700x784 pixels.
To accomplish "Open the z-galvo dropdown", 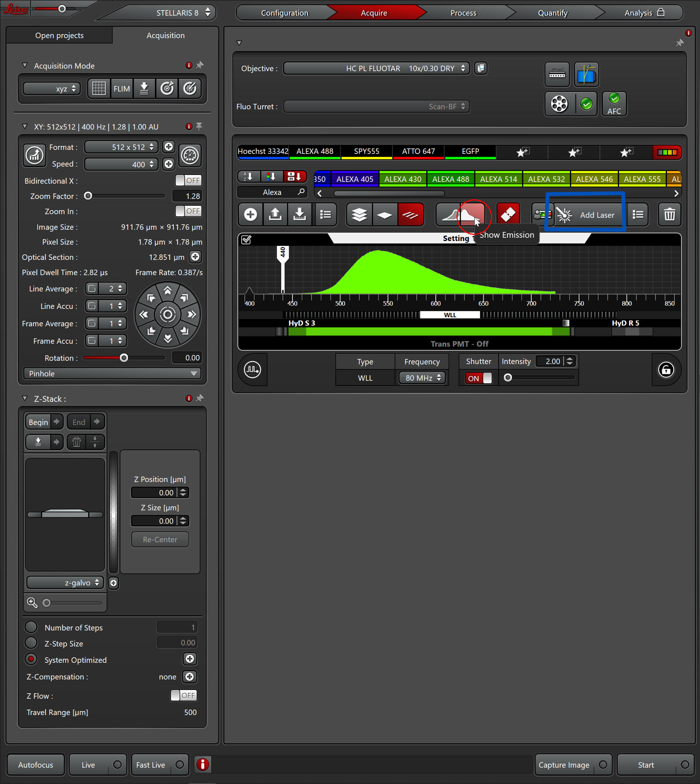I will click(65, 583).
